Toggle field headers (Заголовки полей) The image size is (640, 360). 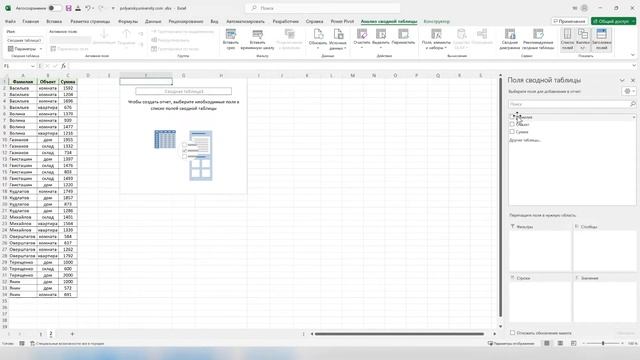coord(601,39)
